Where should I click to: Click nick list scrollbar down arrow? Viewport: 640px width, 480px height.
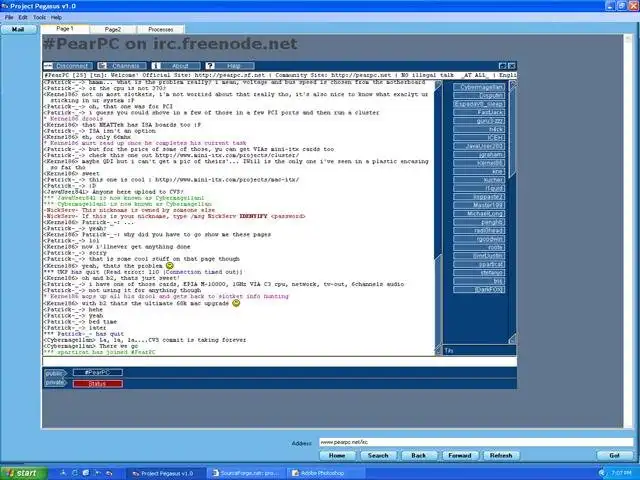tap(513, 339)
